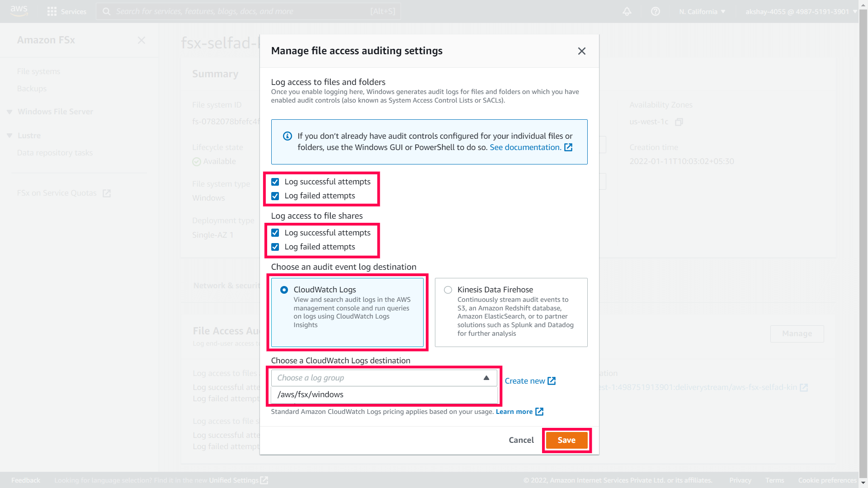
Task: Choose /aws/fsx/windows log group option
Action: coord(311,394)
